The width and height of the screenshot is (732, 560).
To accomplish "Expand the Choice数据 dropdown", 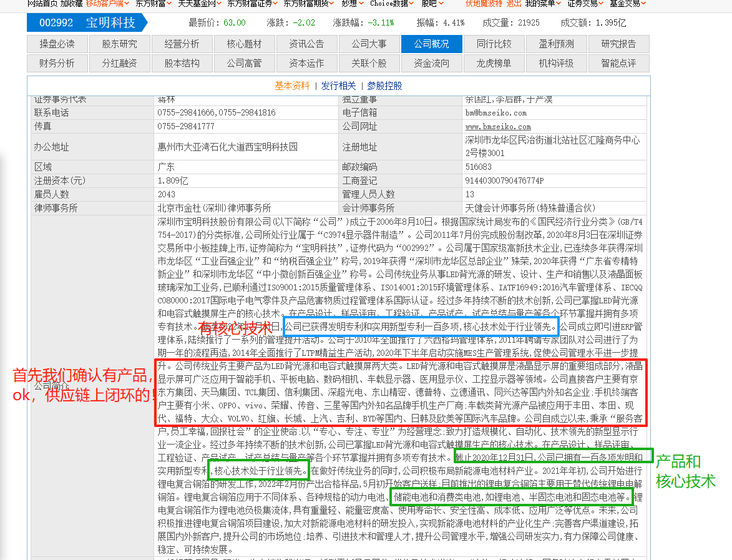I will click(392, 4).
